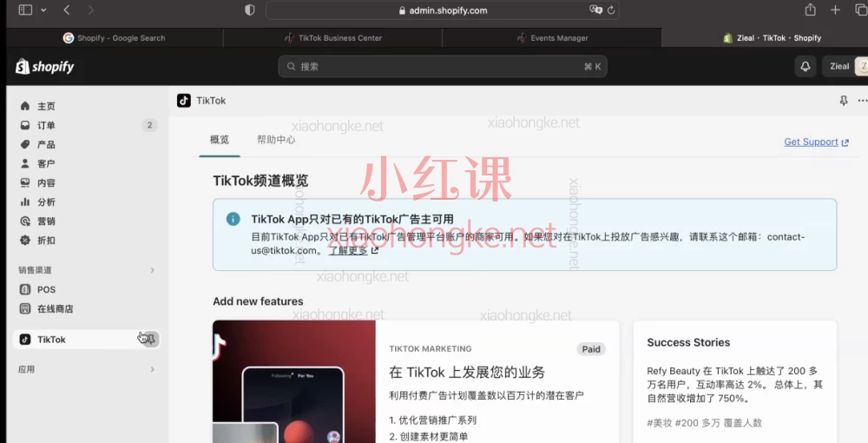
Task: Click the Add new features heading
Action: click(x=258, y=301)
